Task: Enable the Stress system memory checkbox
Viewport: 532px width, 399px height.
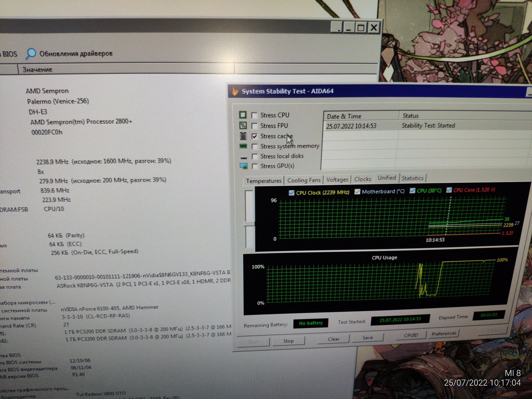Action: point(255,147)
